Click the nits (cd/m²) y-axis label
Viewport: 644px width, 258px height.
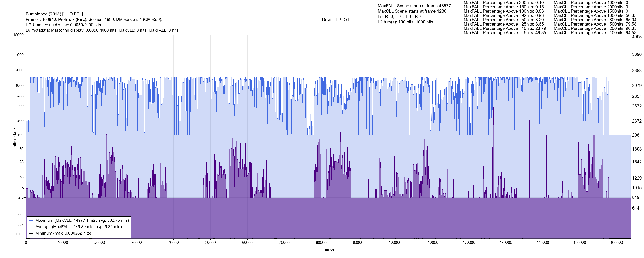(15, 137)
